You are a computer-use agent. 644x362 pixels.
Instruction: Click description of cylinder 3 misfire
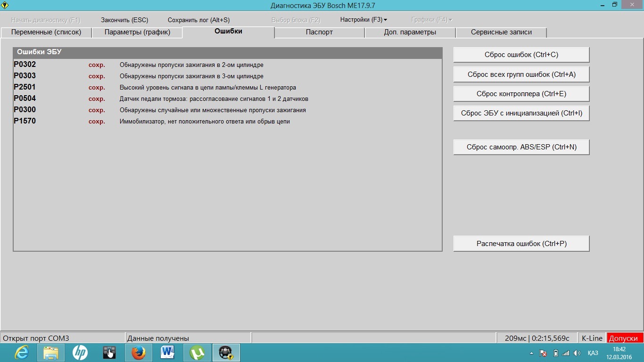[191, 76]
